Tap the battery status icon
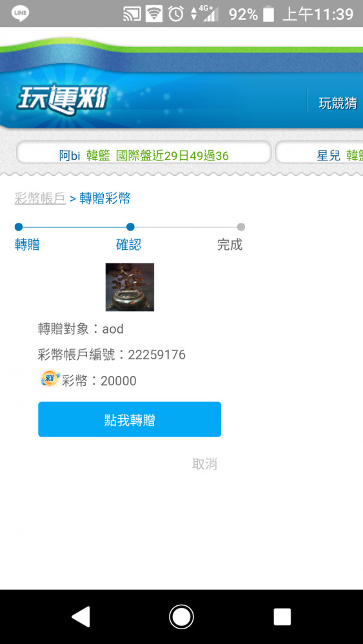 [x=268, y=14]
